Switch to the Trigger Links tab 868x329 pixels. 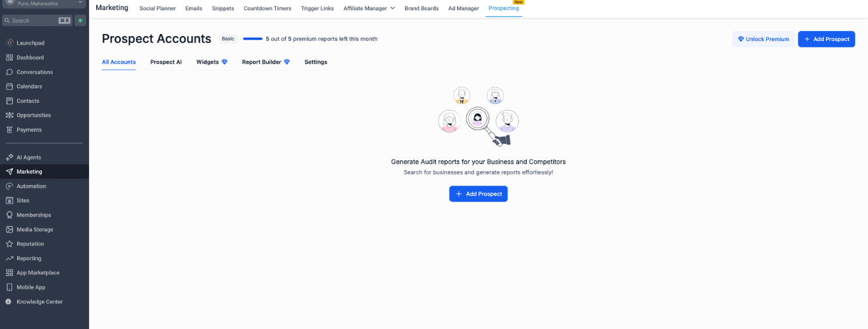click(317, 8)
